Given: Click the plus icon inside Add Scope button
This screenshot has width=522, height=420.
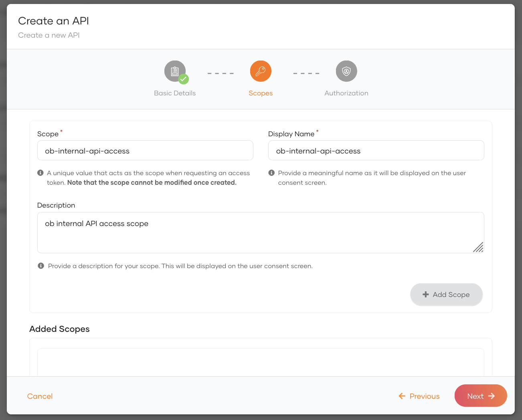Looking at the screenshot, I should pyautogui.click(x=426, y=294).
